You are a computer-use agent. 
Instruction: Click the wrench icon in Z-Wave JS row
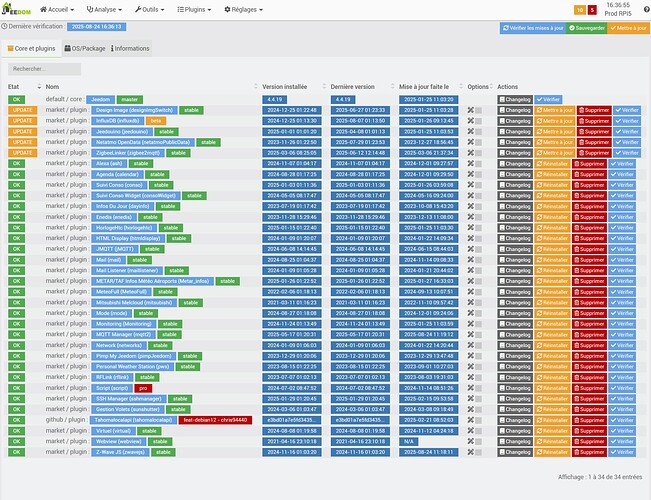pyautogui.click(x=470, y=452)
